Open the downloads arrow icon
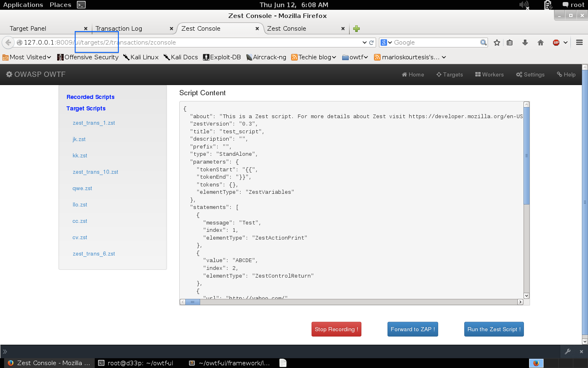This screenshot has height=368, width=588. 525,43
